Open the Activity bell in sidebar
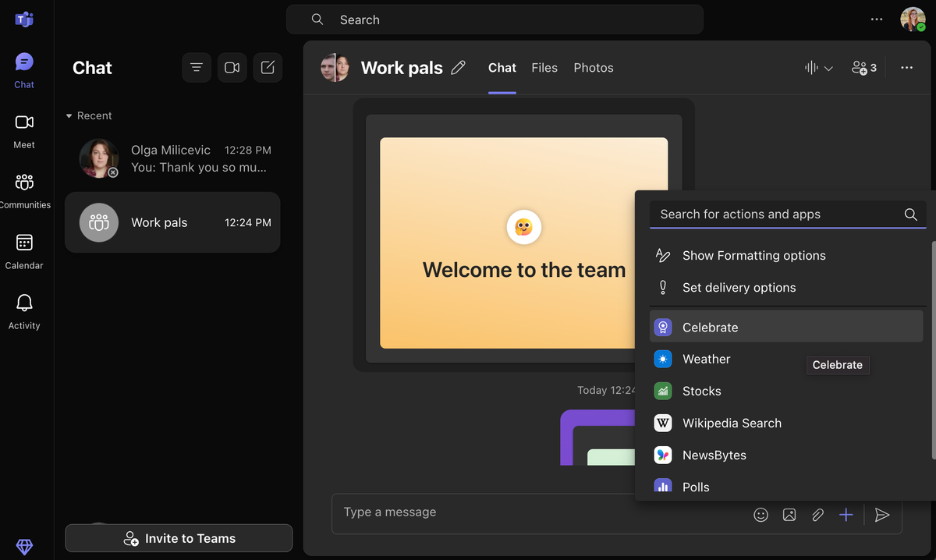Viewport: 936px width, 560px height. pyautogui.click(x=24, y=310)
